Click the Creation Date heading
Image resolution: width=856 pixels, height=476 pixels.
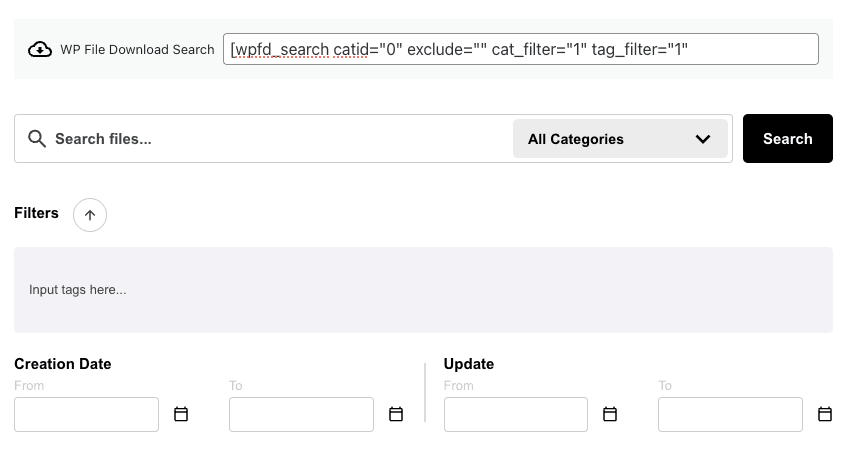(x=63, y=364)
